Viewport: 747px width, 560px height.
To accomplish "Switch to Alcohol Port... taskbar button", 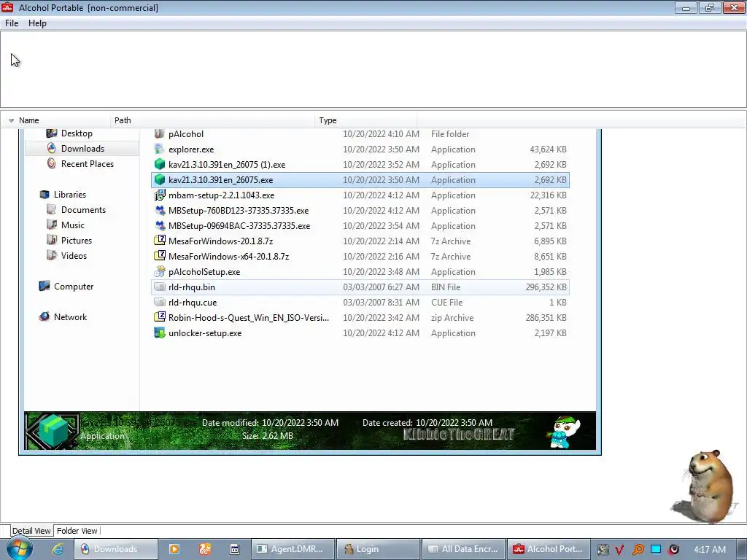I will [549, 549].
